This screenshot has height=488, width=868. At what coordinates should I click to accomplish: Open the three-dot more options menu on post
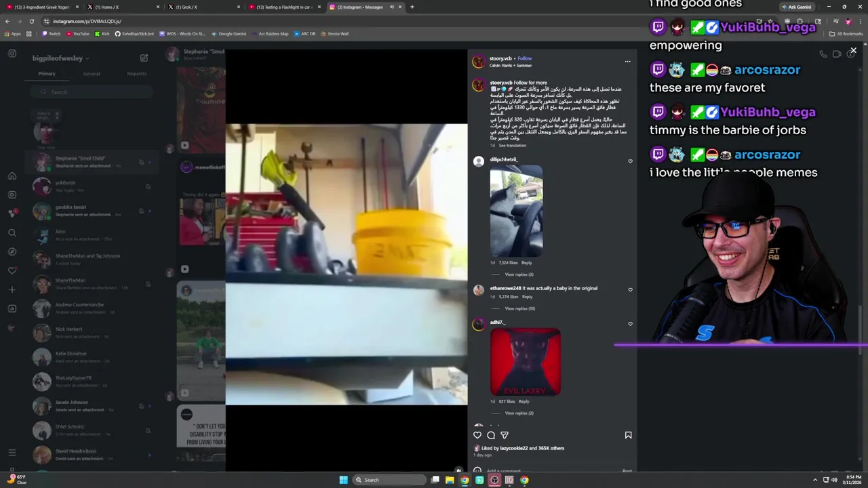[627, 62]
